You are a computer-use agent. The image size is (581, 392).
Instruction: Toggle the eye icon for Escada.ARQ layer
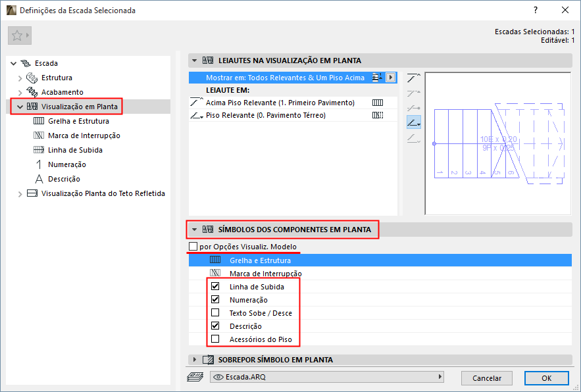218,377
